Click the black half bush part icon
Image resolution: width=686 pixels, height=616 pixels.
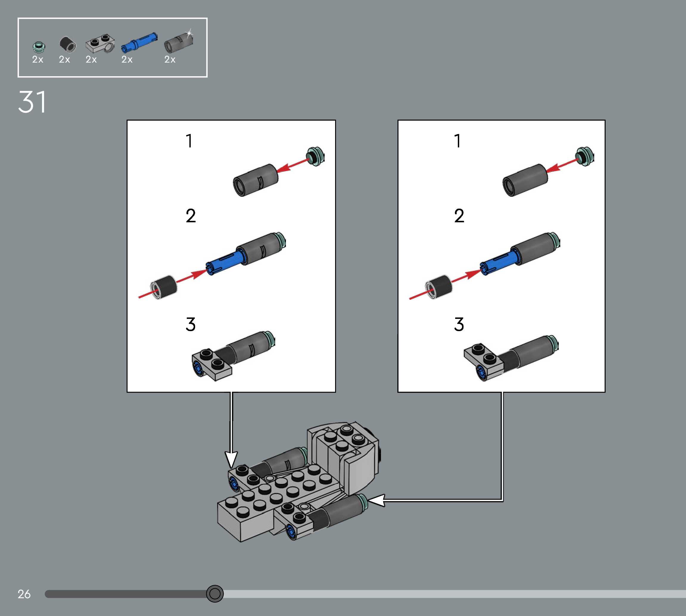coord(68,44)
